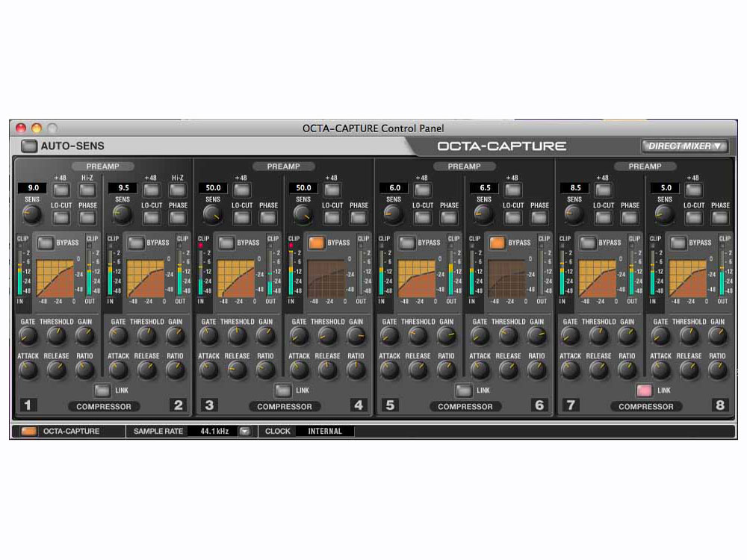Viewport: 747px width, 560px height.
Task: Bypass the compressor on channel 3
Action: pyautogui.click(x=226, y=243)
